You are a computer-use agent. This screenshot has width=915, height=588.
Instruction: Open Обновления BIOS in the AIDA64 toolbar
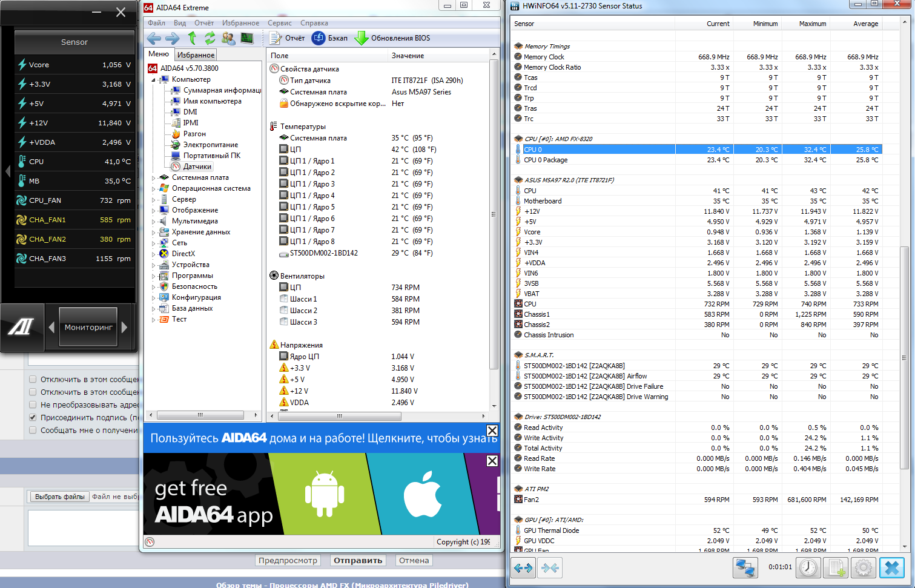click(x=392, y=38)
